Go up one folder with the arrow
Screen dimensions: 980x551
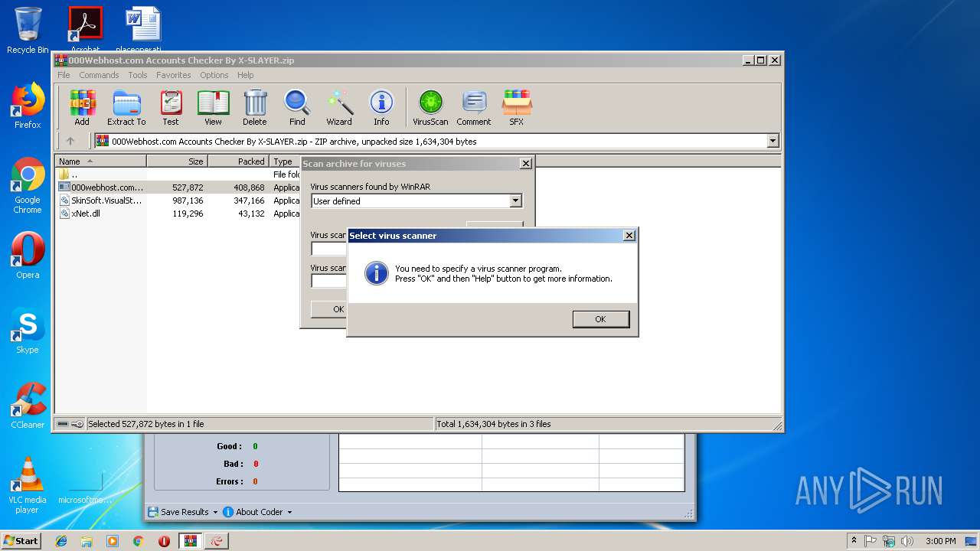tap(70, 141)
